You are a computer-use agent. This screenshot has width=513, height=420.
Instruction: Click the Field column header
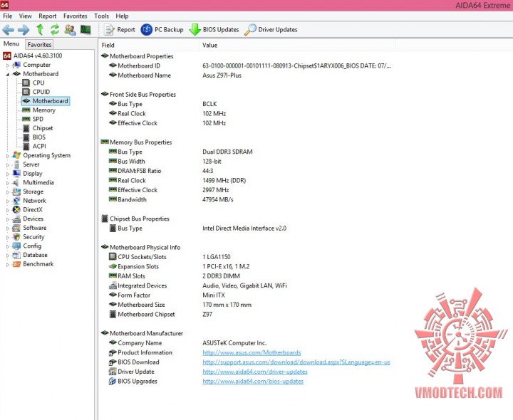point(148,45)
